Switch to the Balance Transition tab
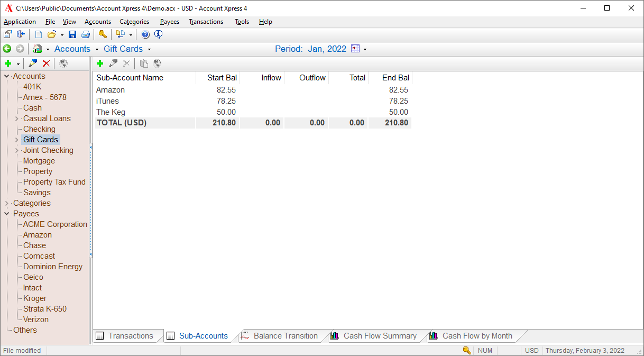This screenshot has height=356, width=644. coord(286,336)
